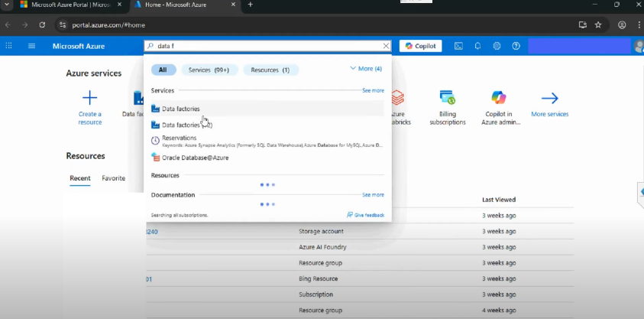The height and width of the screenshot is (319, 644).
Task: Click the Data factories icon in search results
Action: [155, 109]
